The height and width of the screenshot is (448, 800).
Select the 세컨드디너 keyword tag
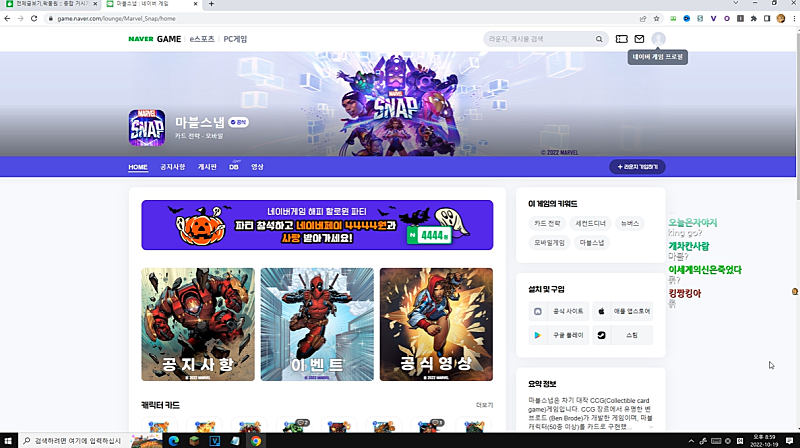[x=590, y=223]
